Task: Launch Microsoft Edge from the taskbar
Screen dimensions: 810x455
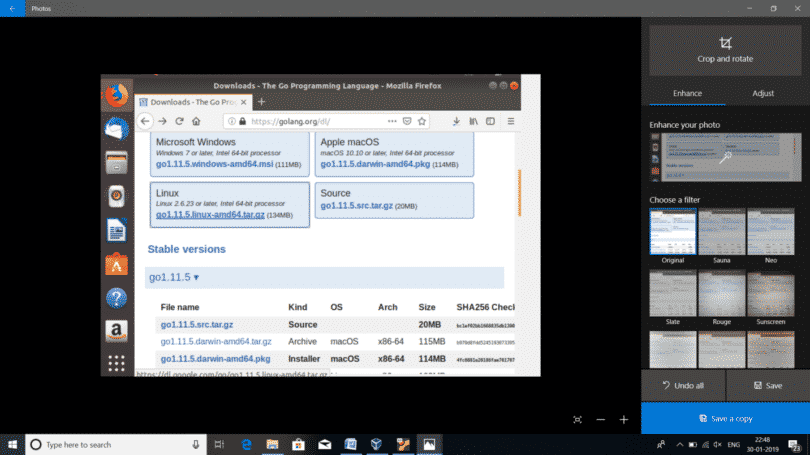Action: pyautogui.click(x=246, y=445)
